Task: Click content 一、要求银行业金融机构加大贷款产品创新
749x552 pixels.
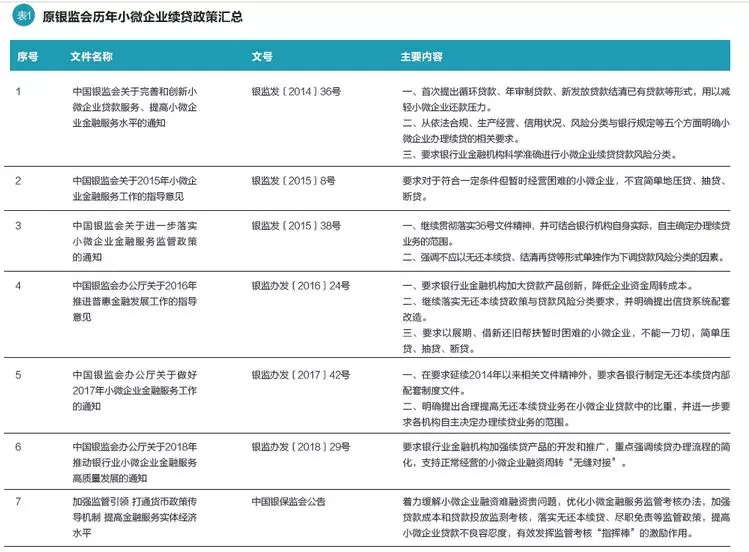Action: click(x=548, y=286)
